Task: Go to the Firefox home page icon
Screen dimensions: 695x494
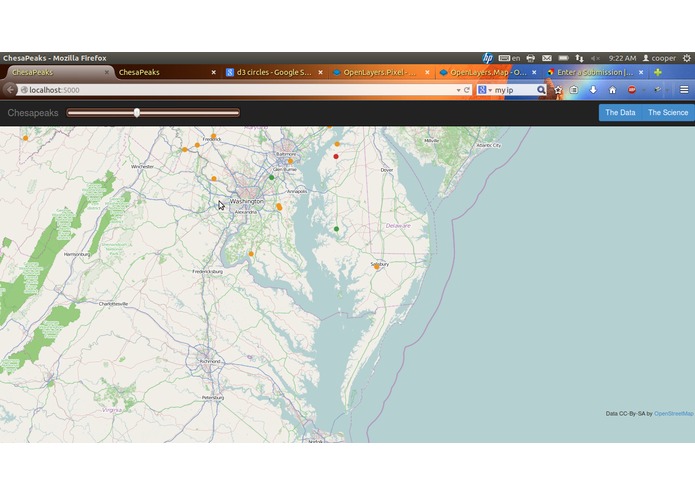Action: point(613,90)
